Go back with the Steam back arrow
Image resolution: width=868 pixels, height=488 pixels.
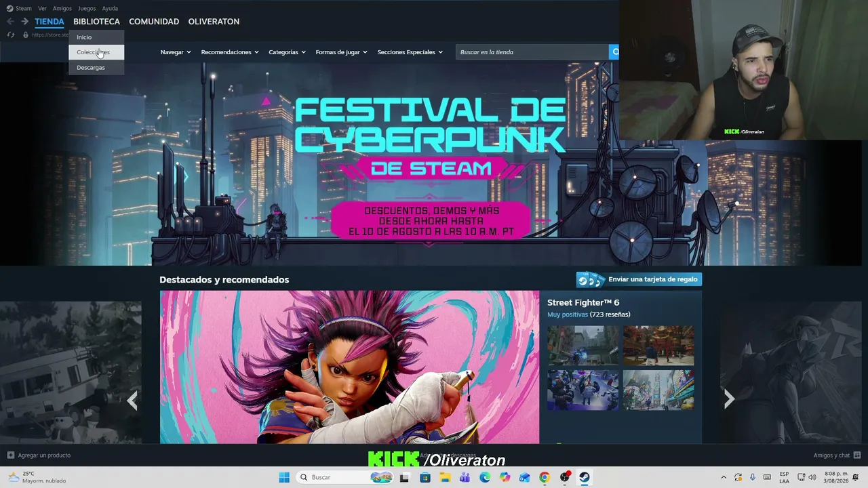(10, 22)
